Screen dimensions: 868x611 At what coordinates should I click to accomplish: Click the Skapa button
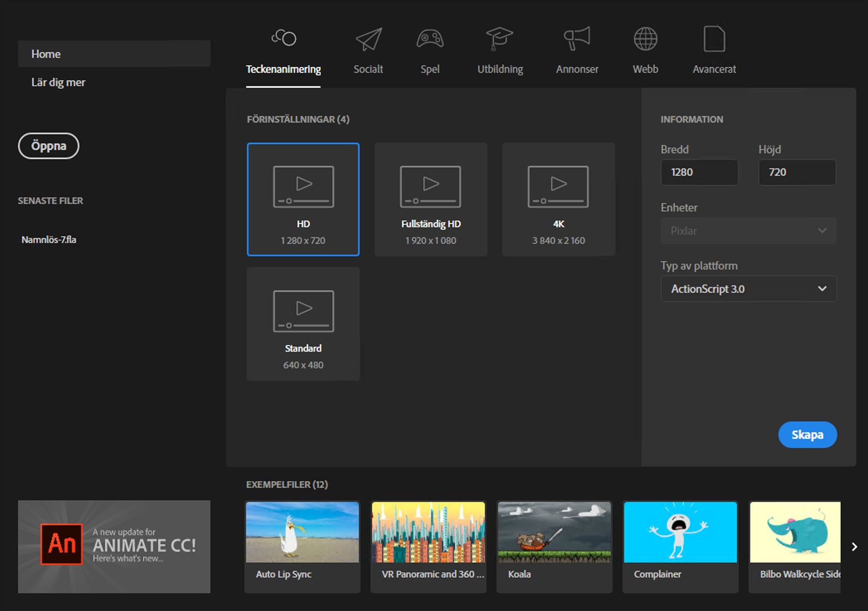click(807, 435)
